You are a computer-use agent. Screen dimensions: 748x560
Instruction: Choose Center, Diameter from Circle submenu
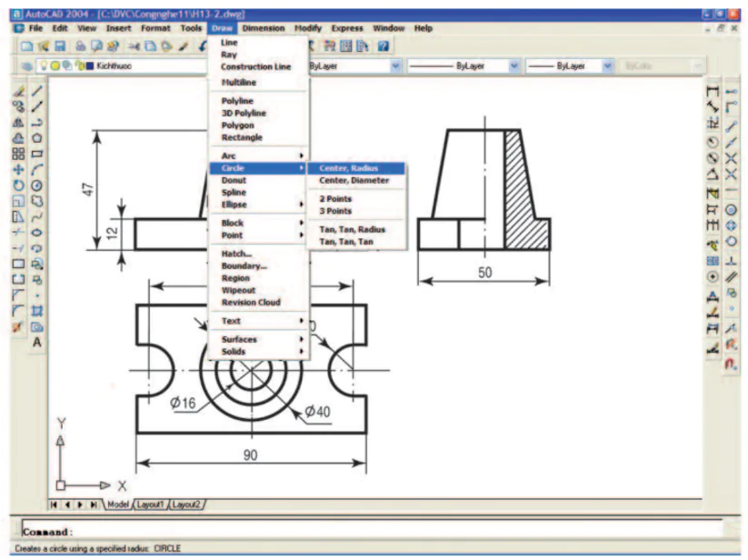tap(356, 180)
